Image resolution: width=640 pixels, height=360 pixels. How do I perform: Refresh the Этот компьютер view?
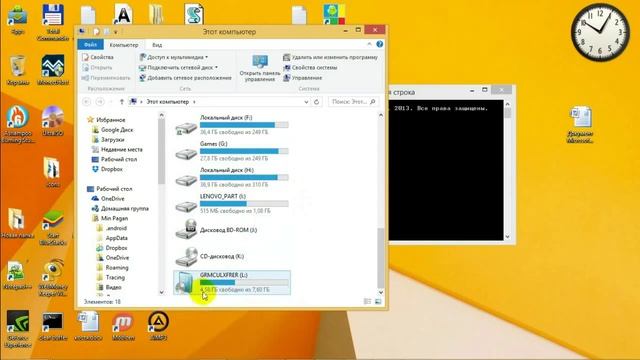click(x=316, y=102)
